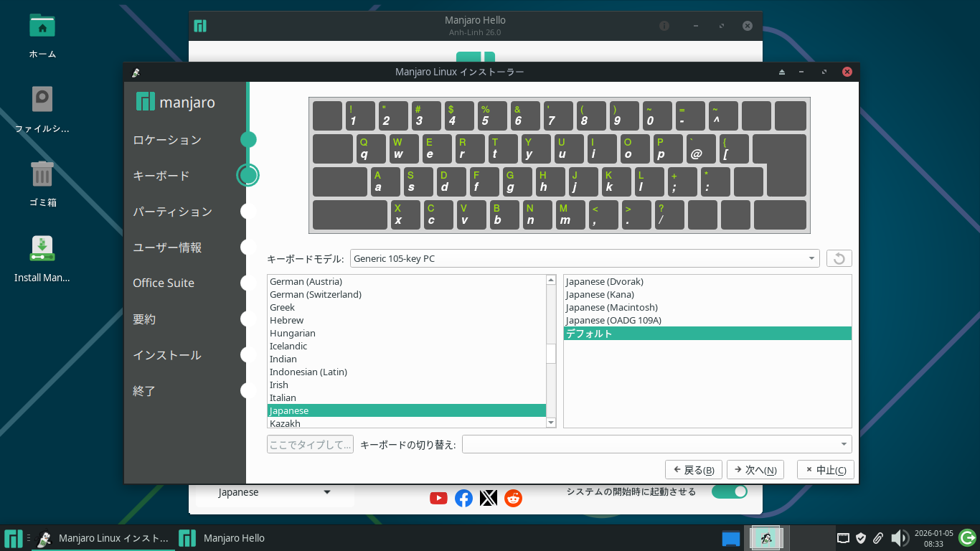980x551 pixels.
Task: Select Greek keyboard layout
Action: pos(406,307)
